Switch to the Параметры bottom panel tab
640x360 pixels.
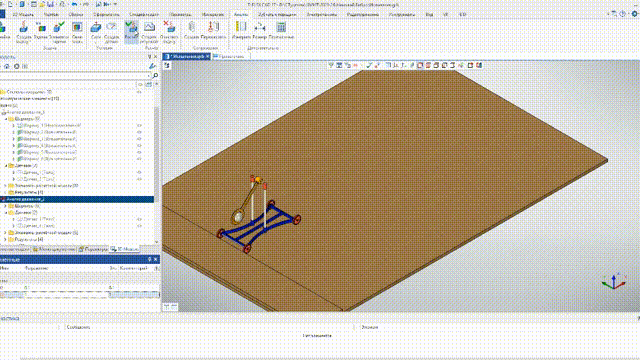pyautogui.click(x=93, y=249)
